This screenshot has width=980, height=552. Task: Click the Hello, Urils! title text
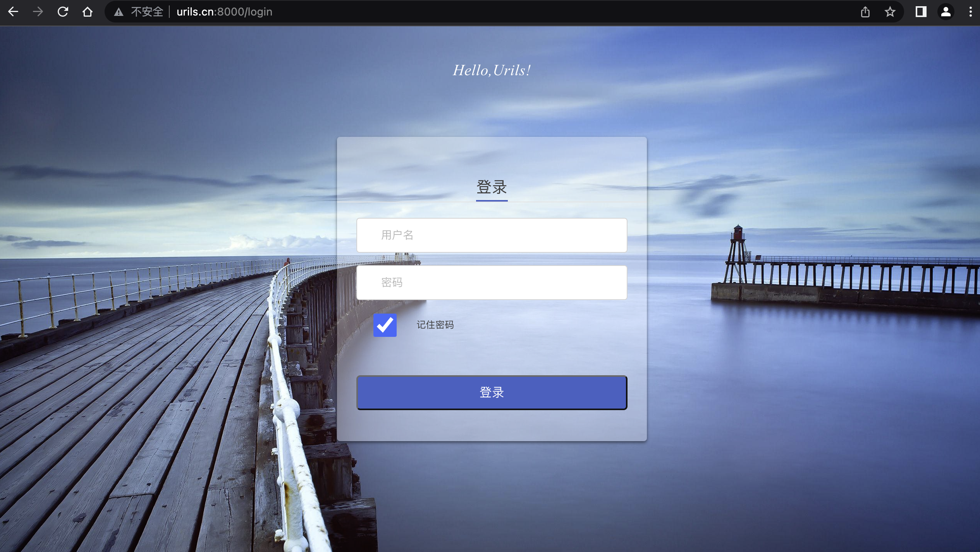492,70
